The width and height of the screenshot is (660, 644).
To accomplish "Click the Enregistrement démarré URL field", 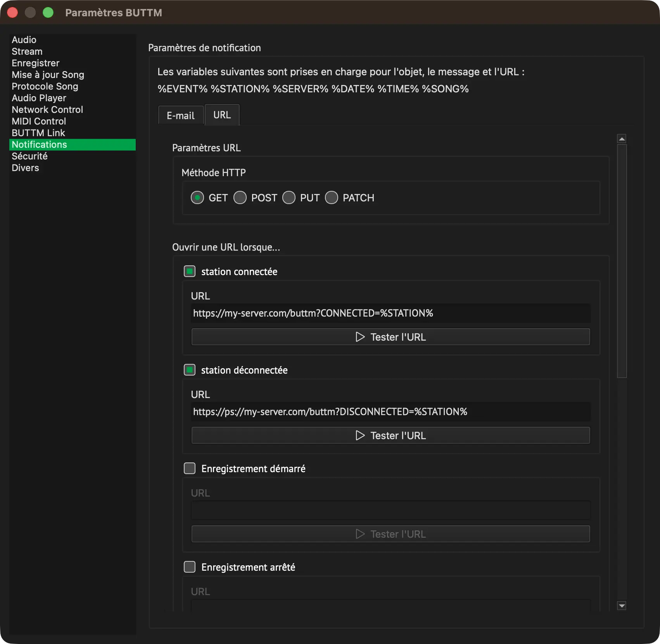I will 391,510.
